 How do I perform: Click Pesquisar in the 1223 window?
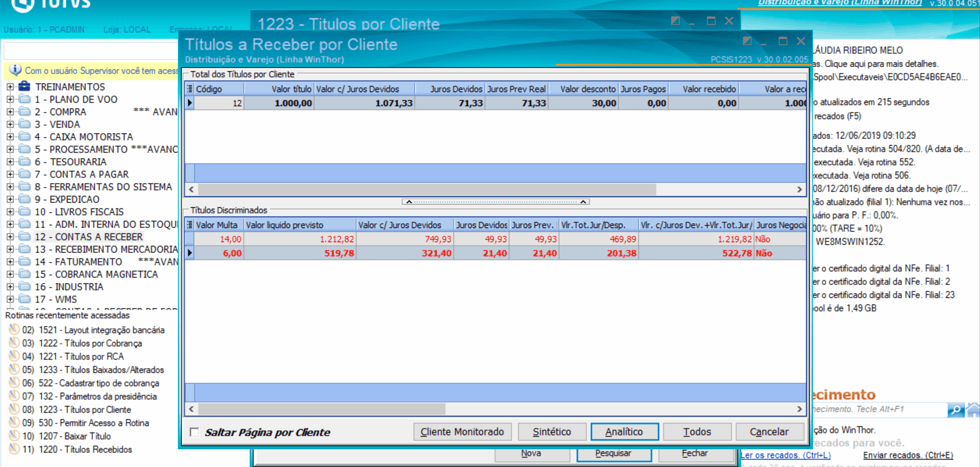[614, 453]
